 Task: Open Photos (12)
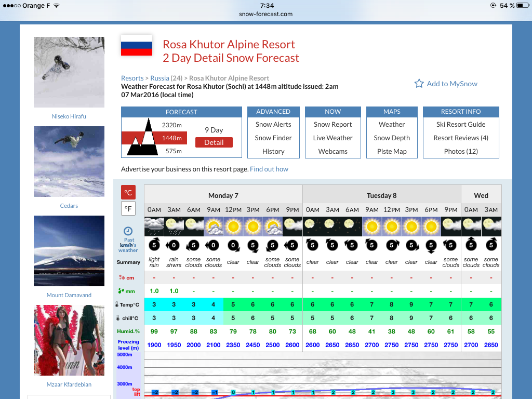461,151
